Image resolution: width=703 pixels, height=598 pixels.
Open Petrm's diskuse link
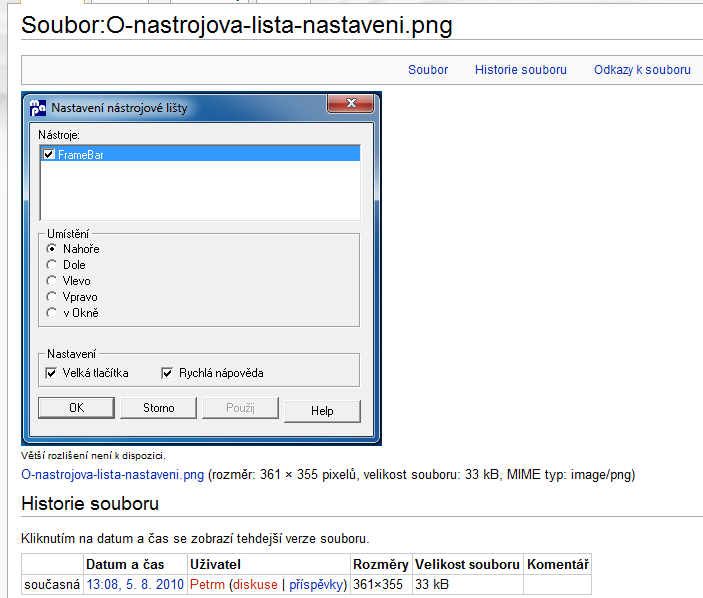tap(255, 585)
